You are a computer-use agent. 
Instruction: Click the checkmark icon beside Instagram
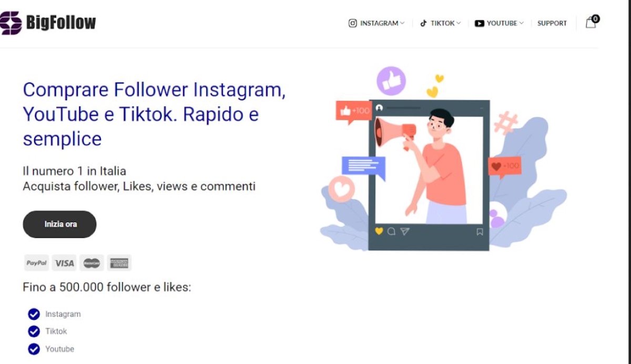pos(34,314)
